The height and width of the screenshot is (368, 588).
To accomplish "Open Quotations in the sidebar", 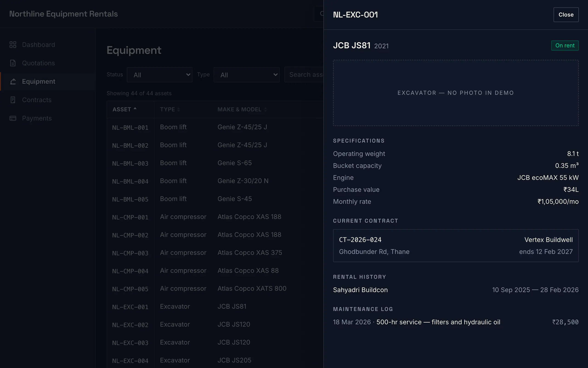I will [48, 63].
